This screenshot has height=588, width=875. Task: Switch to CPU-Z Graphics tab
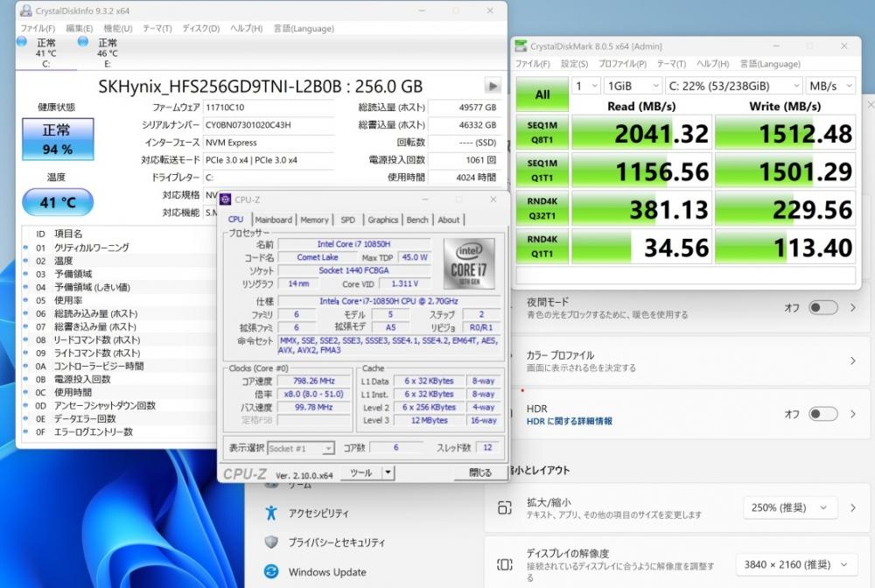point(383,220)
